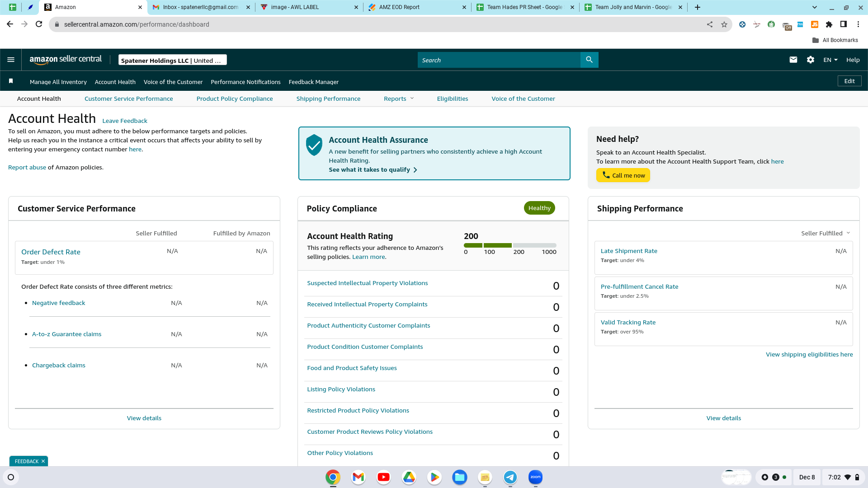Open the Chargeback claims link

point(59,365)
